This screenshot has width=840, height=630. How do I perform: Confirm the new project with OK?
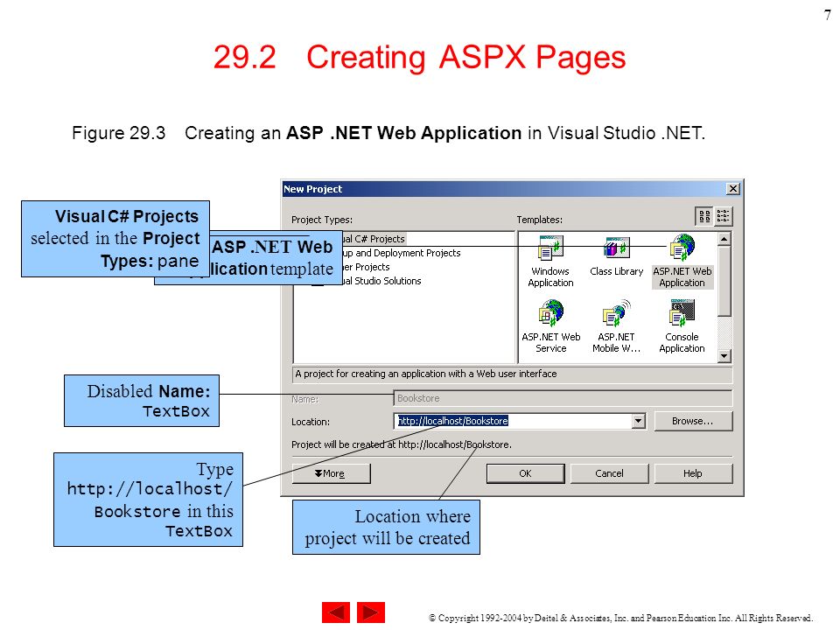(526, 473)
